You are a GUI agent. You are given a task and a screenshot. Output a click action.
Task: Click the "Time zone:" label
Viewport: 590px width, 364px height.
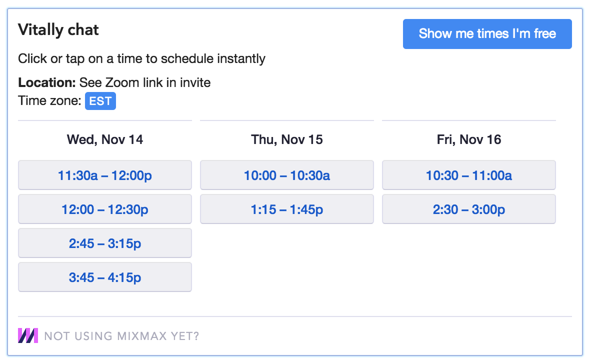pos(49,101)
